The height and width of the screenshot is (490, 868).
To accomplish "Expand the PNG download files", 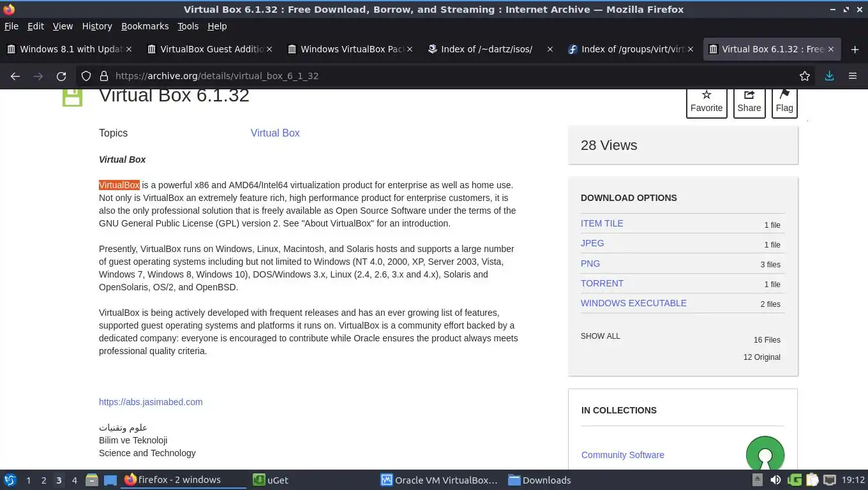I will pyautogui.click(x=590, y=264).
